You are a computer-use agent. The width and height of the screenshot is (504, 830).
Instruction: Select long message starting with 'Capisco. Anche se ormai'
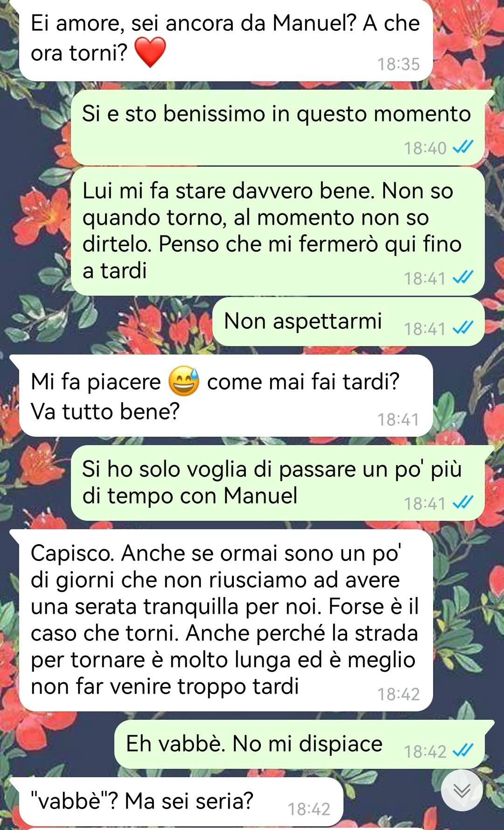(x=226, y=620)
